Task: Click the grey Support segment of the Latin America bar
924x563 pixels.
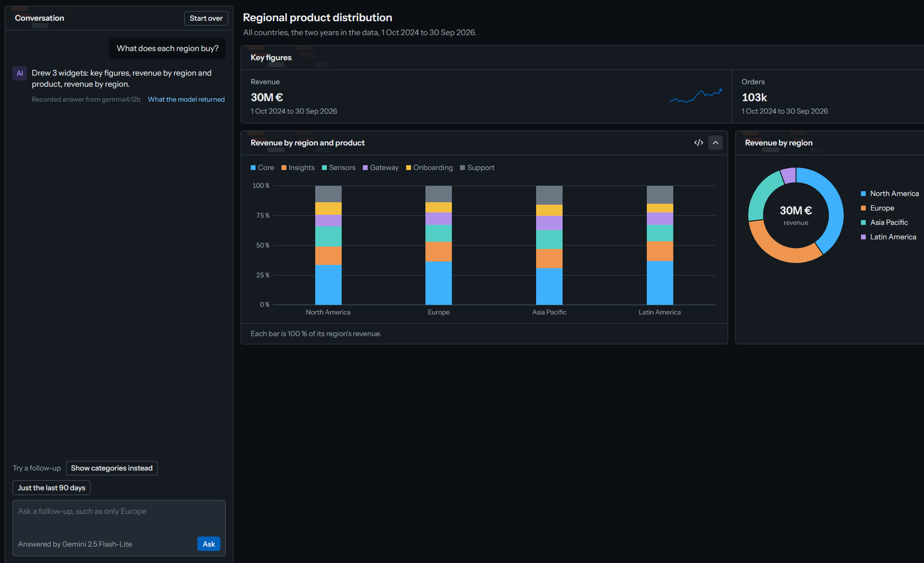Action: coord(660,195)
